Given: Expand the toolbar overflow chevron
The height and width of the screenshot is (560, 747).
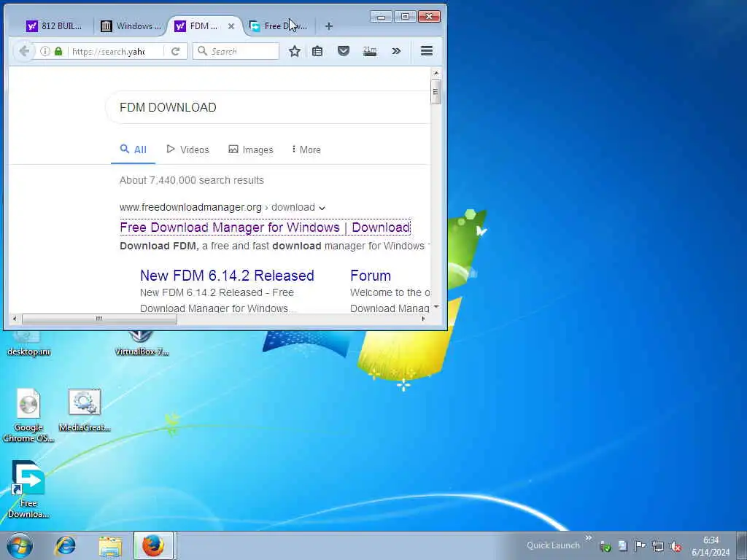Looking at the screenshot, I should click(396, 51).
